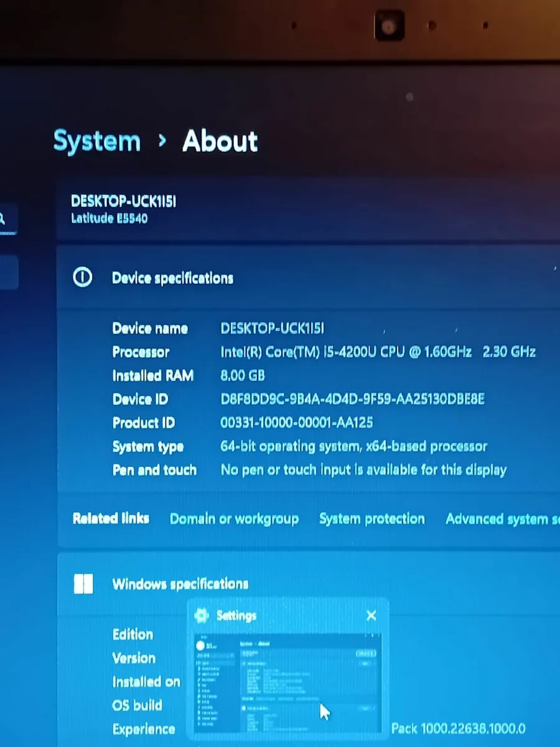The image size is (560, 747).
Task: Click the Edition label
Action: point(133,634)
